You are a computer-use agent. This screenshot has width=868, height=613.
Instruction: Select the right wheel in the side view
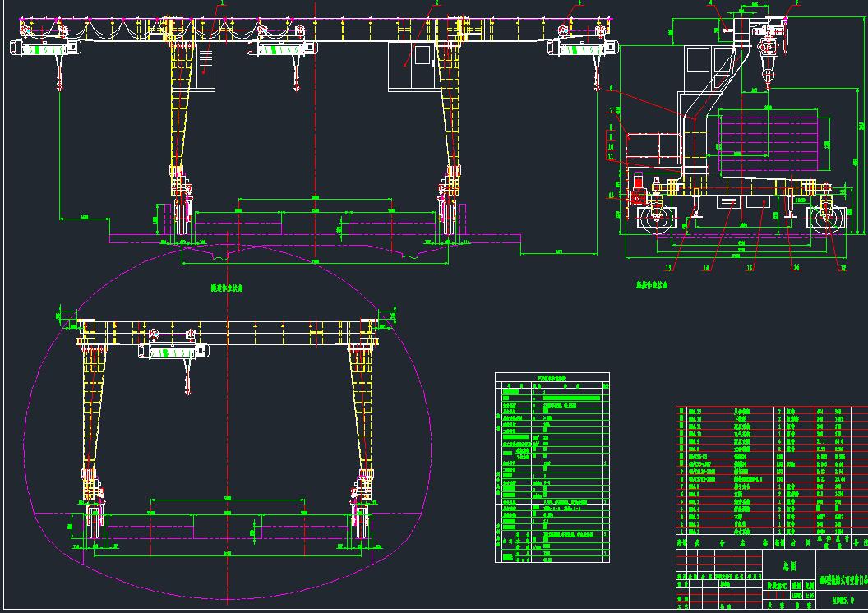[x=826, y=218]
